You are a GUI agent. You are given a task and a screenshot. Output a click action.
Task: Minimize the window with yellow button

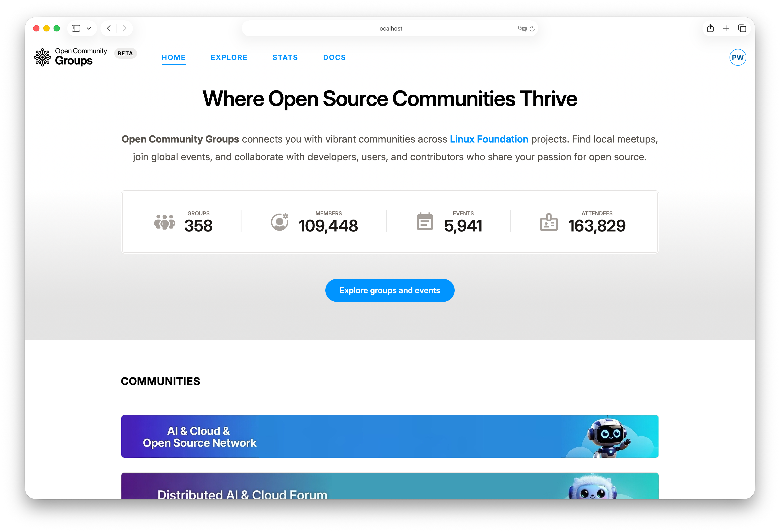[x=47, y=29]
